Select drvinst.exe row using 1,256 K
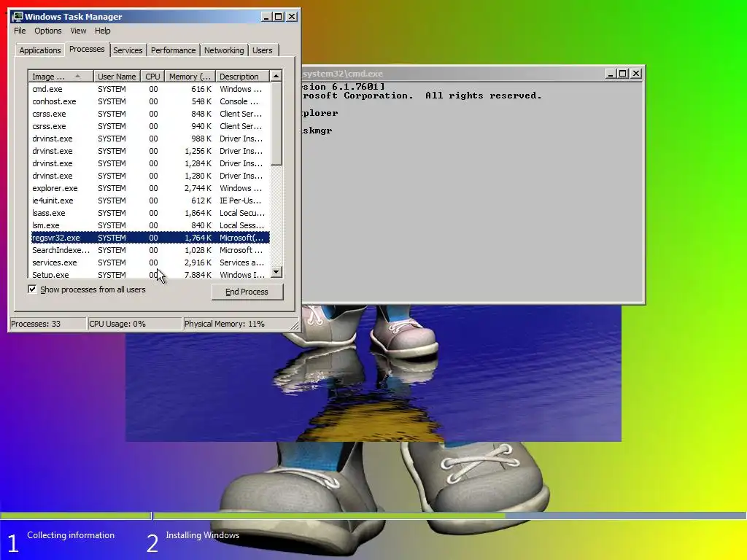 pyautogui.click(x=150, y=151)
